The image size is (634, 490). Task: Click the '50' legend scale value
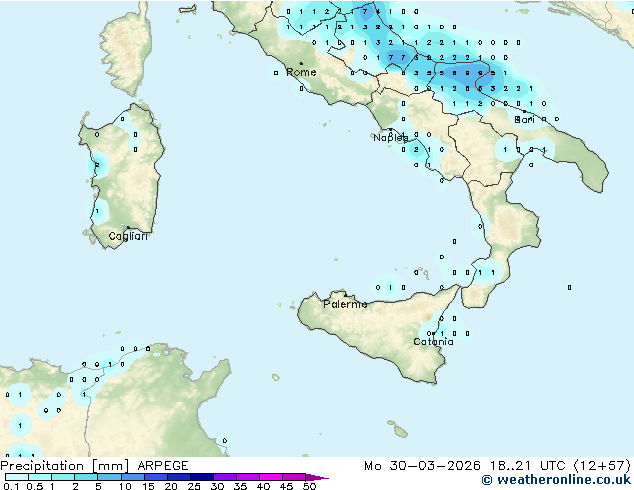310,486
